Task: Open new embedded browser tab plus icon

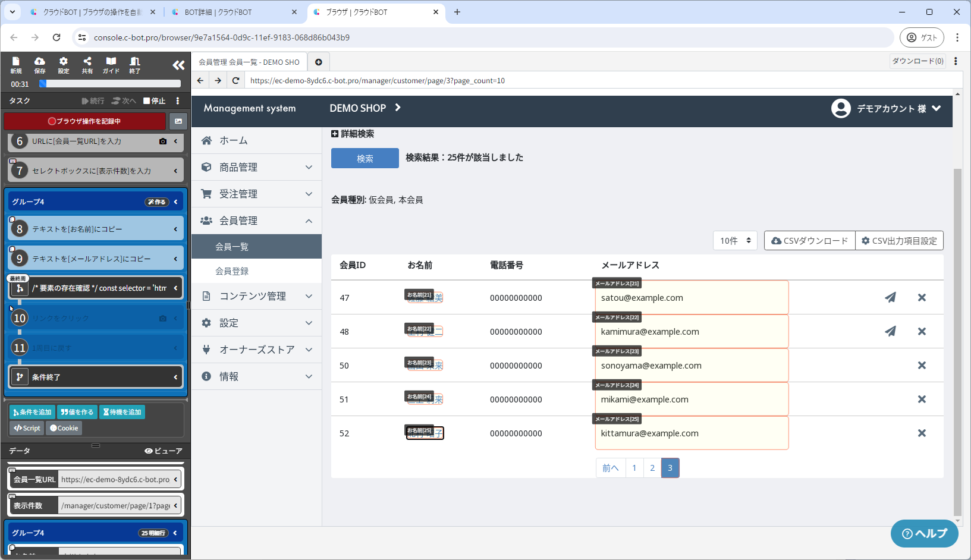Action: 319,62
